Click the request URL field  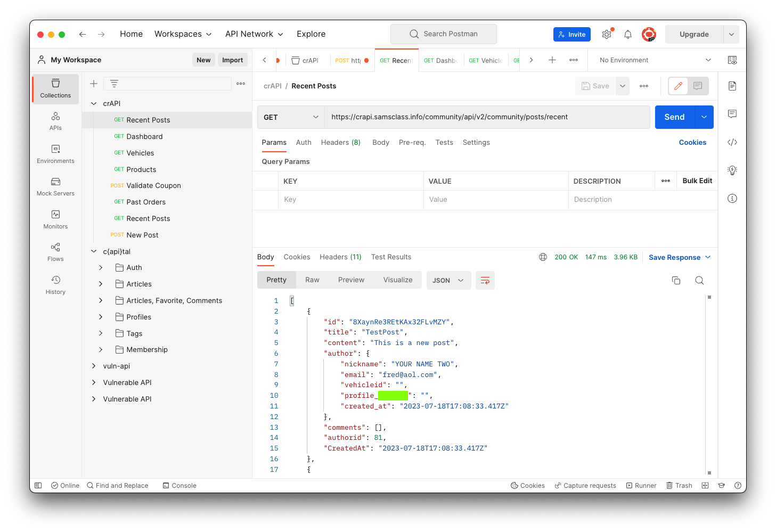(487, 117)
